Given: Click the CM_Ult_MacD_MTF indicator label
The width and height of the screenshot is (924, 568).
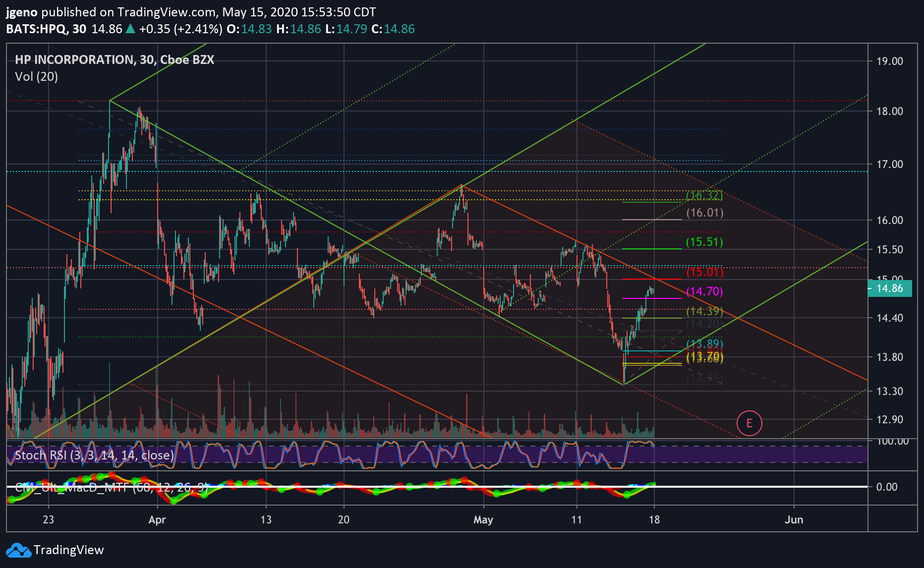Looking at the screenshot, I should [x=112, y=488].
